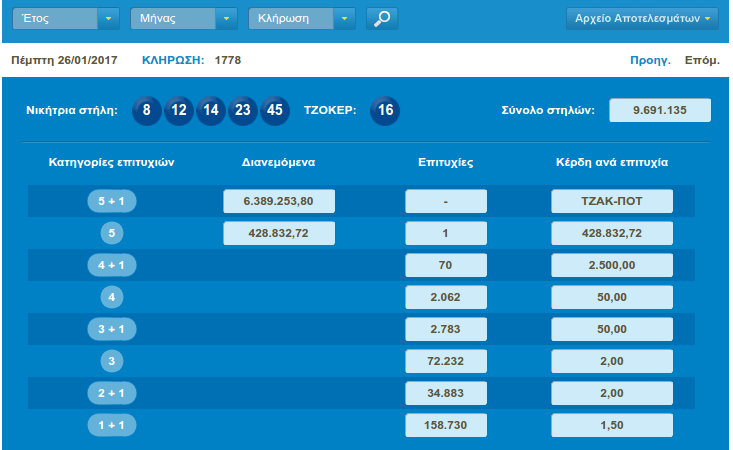
Task: Expand the Μήνας month dropdown
Action: (184, 18)
